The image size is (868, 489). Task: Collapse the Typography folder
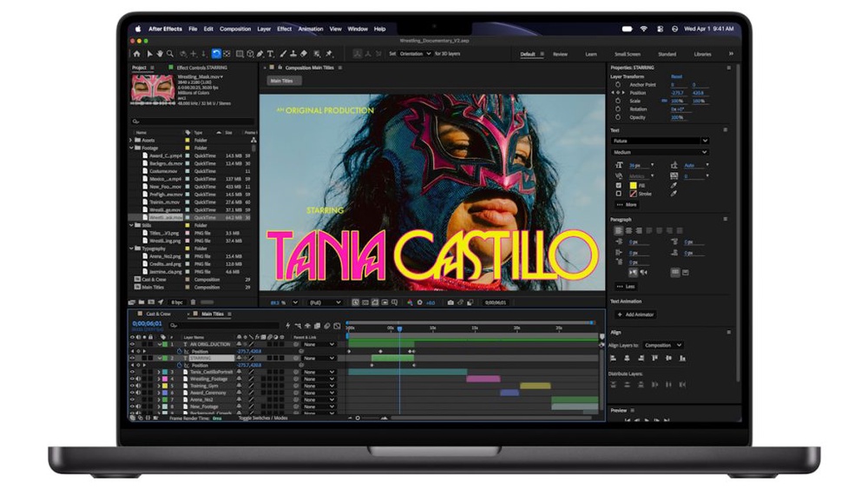click(x=131, y=248)
